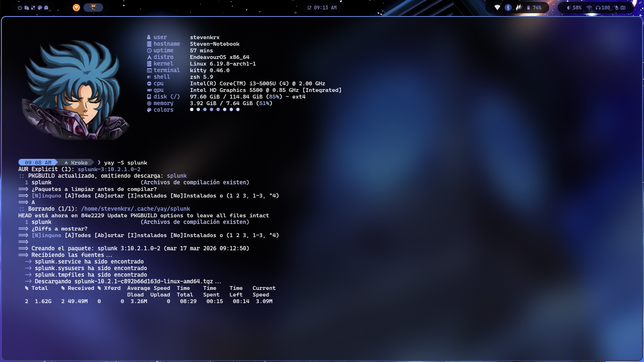644x362 pixels.
Task: Unmute the microphone in the status bar
Action: (616, 8)
